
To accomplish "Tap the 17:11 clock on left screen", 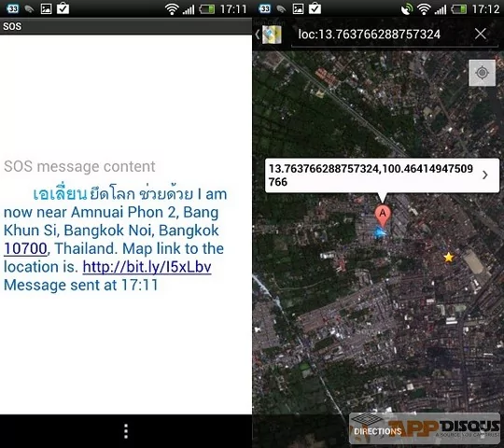I will (233, 9).
